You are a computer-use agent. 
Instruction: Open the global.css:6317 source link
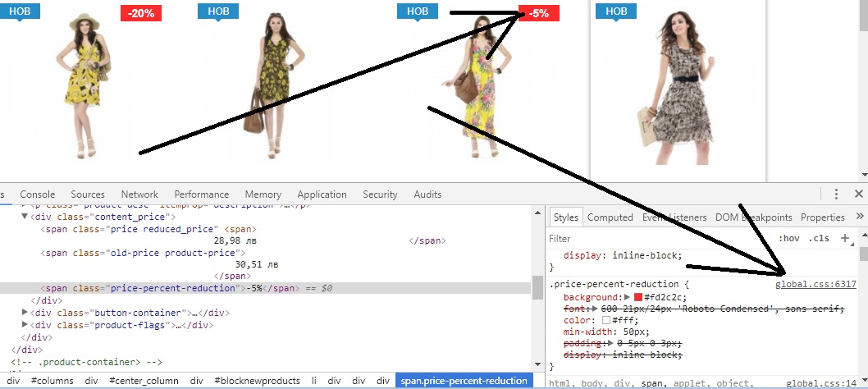pos(815,284)
